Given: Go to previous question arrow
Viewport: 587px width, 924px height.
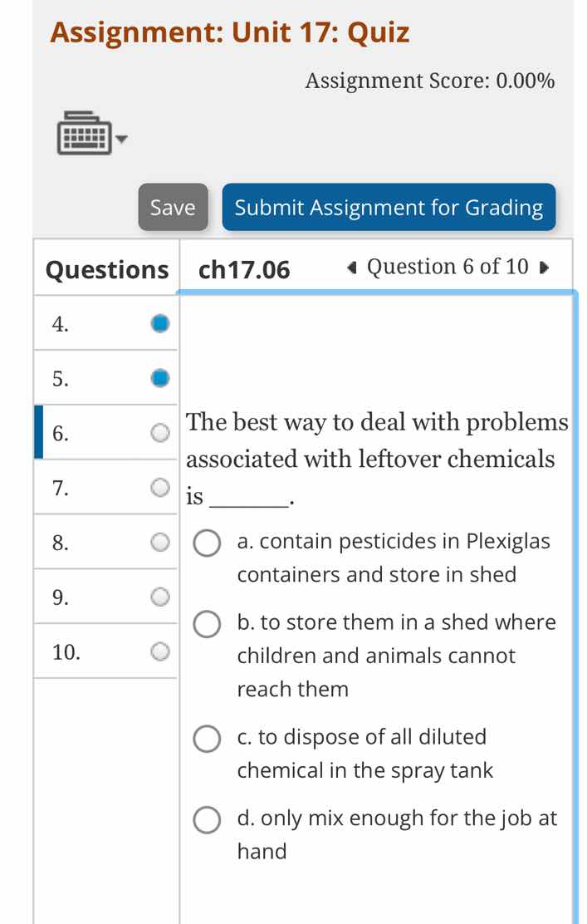Looking at the screenshot, I should [x=353, y=268].
